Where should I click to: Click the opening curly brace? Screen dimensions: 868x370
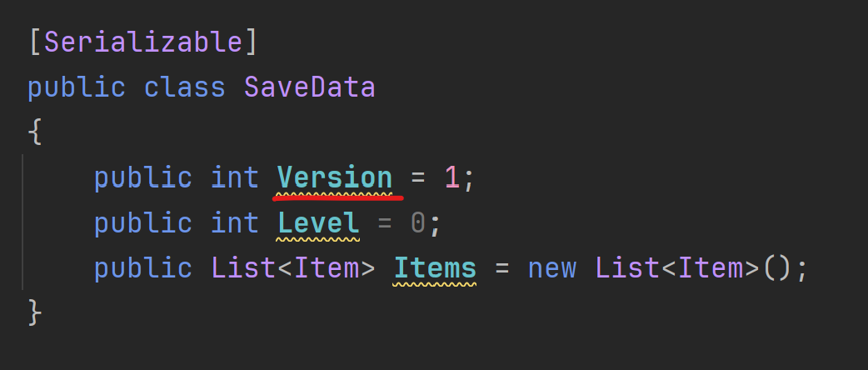click(x=34, y=133)
